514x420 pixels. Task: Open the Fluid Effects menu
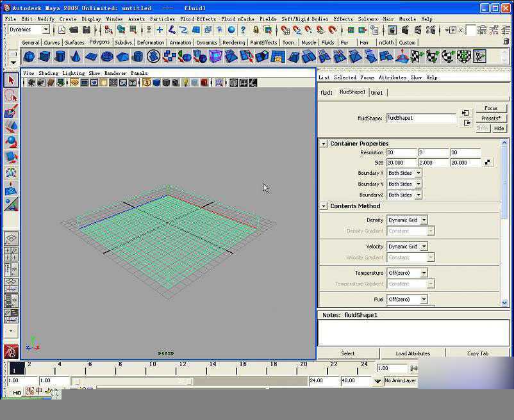pyautogui.click(x=198, y=19)
